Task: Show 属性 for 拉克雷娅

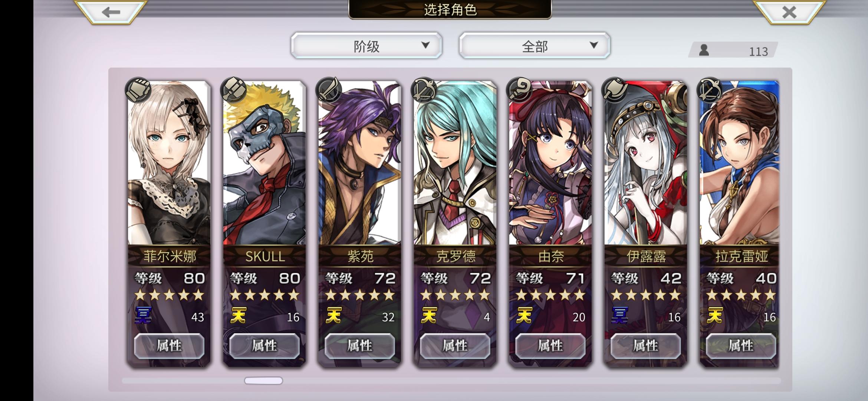Action: [741, 346]
